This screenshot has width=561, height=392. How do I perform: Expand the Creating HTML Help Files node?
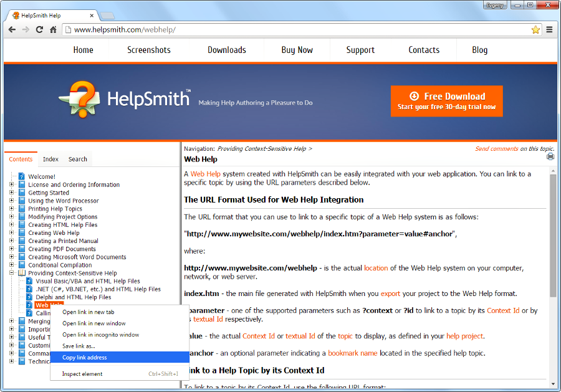point(11,224)
